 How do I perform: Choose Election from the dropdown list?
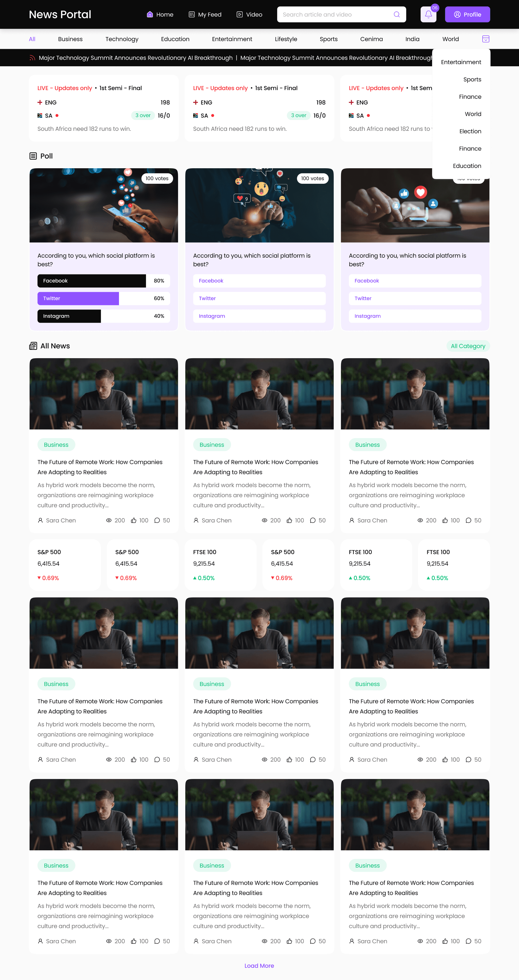coord(470,131)
